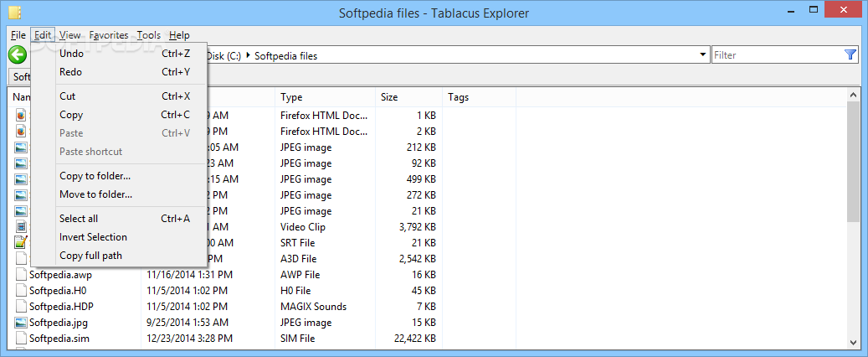Sort by the Type column header
Image resolution: width=868 pixels, height=357 pixels.
[x=325, y=97]
